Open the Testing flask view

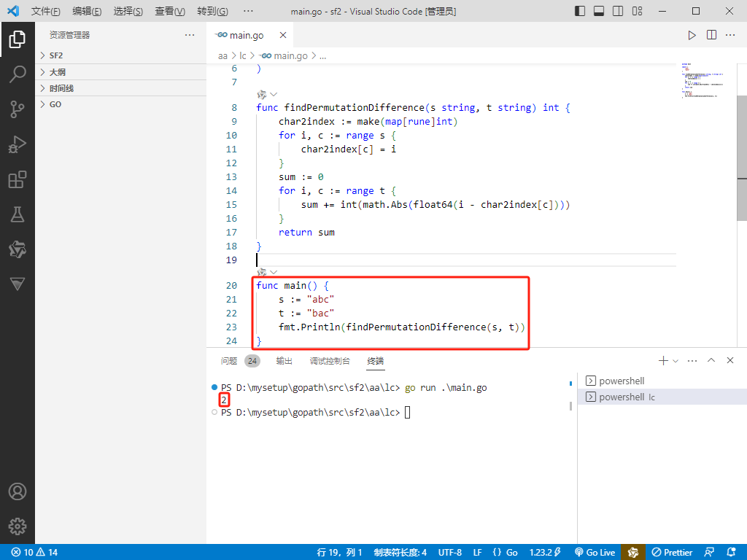(18, 214)
